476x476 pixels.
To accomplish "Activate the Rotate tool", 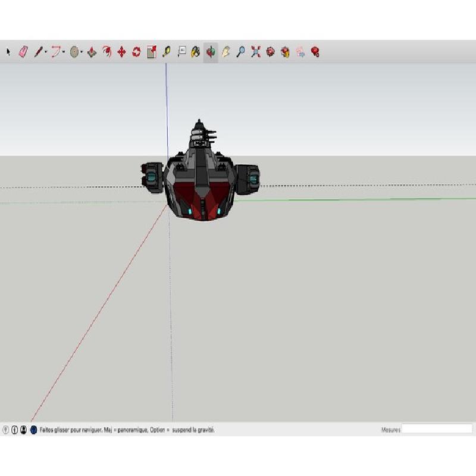I will (x=136, y=52).
